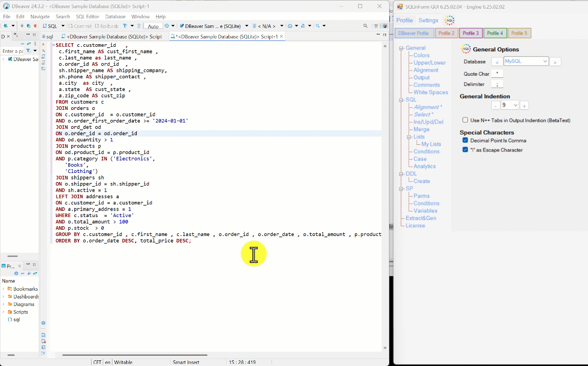588x366 pixels.
Task: Collapse all with minus icon in Projects panel
Action: click(22, 273)
